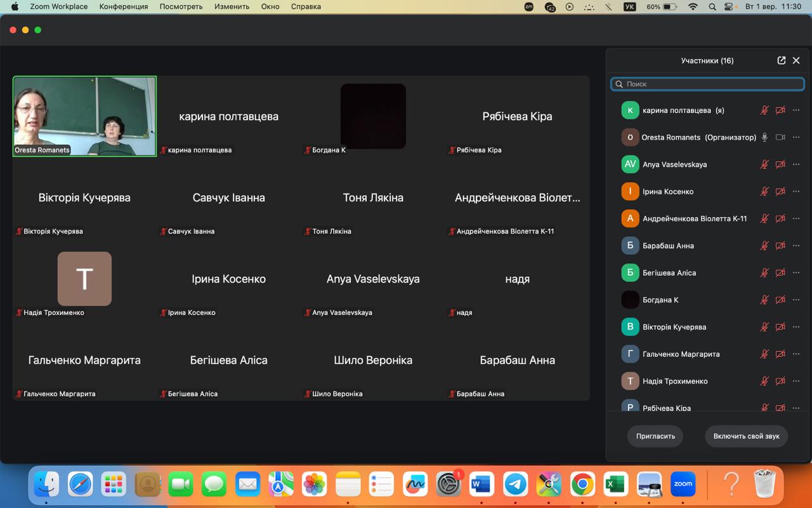Screen dimensions: 812x508
Task: Open the Конференция menu
Action: coord(124,6)
